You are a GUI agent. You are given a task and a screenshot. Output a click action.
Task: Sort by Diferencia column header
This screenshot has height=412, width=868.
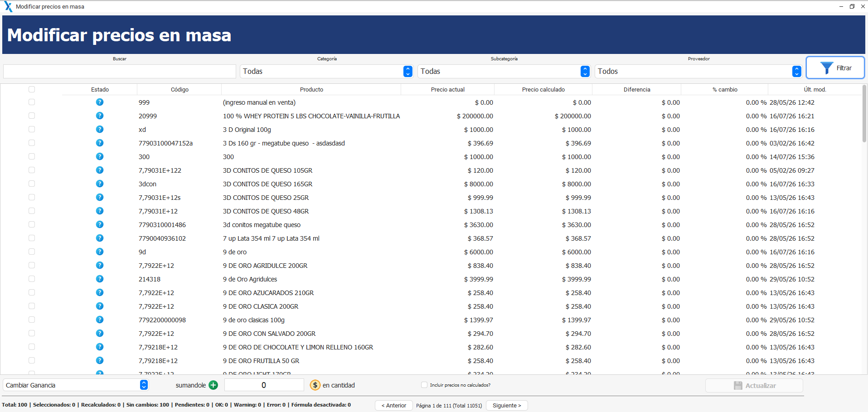[637, 90]
